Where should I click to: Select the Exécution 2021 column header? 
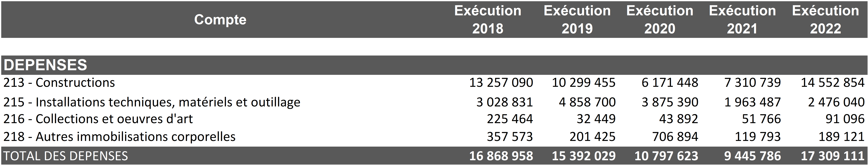click(742, 19)
